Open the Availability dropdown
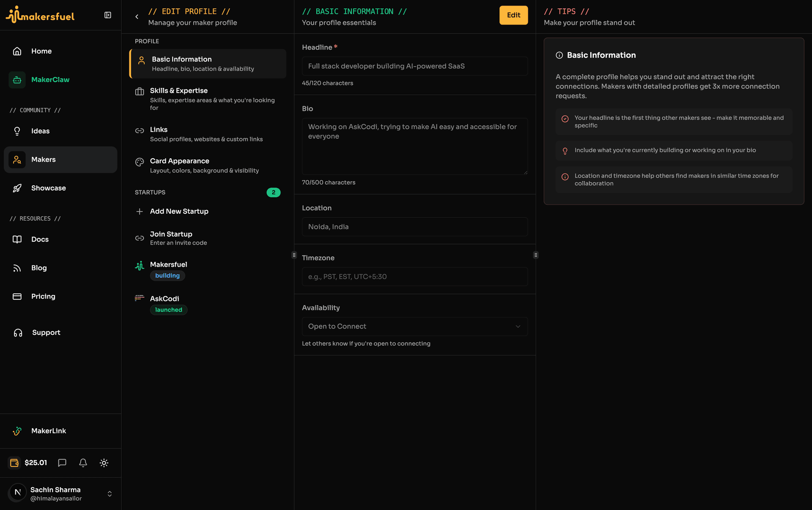Viewport: 812px width, 510px height. (x=414, y=326)
